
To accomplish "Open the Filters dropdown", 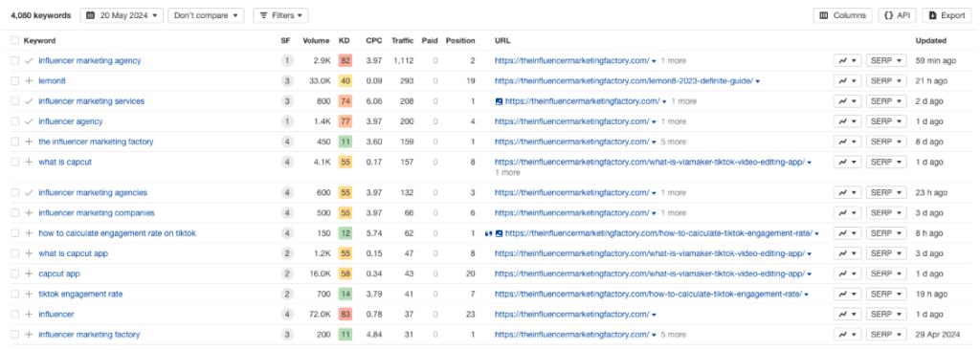I will 280,15.
